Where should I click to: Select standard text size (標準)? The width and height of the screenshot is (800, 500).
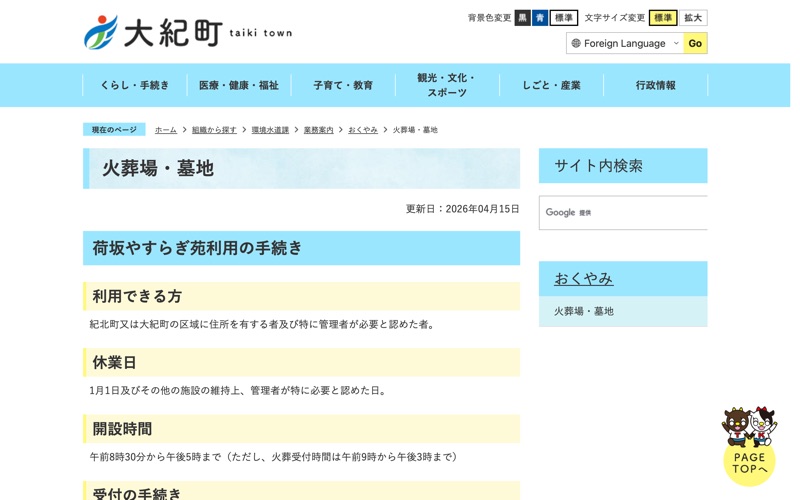tap(663, 18)
